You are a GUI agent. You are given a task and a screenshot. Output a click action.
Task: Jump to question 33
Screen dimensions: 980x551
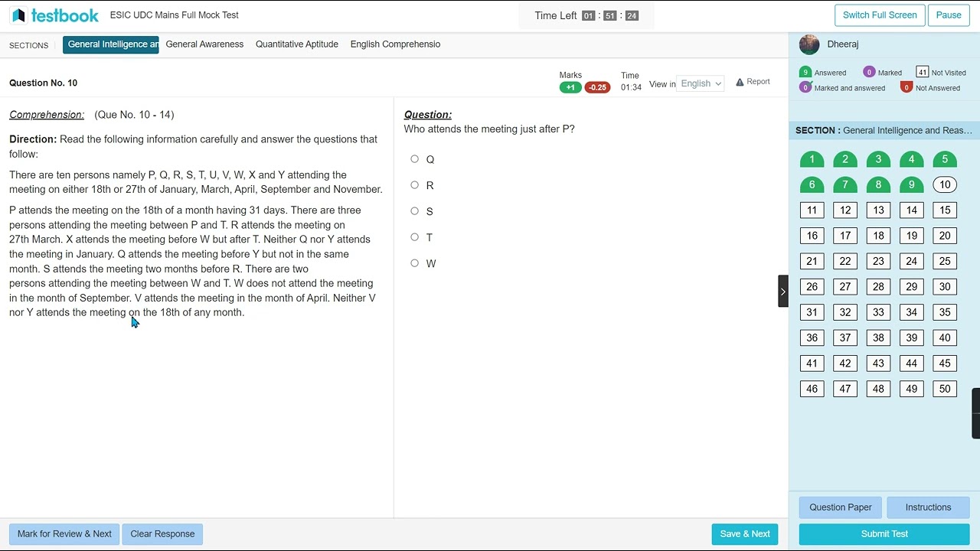tap(878, 312)
